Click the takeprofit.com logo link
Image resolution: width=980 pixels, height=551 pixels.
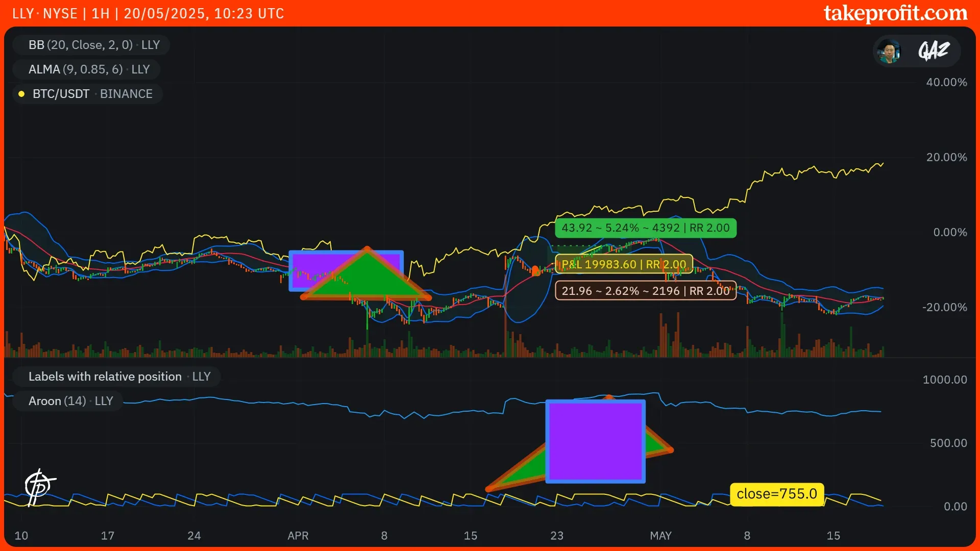[x=895, y=13]
